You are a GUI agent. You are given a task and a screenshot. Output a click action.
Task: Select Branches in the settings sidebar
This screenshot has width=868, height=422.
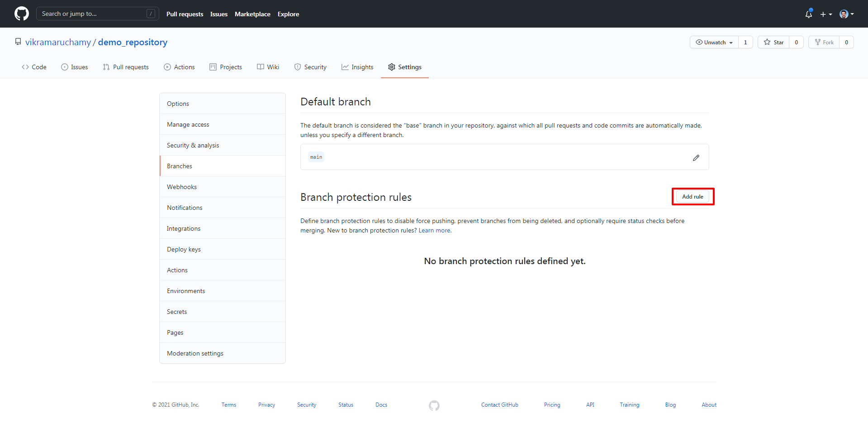coord(179,166)
